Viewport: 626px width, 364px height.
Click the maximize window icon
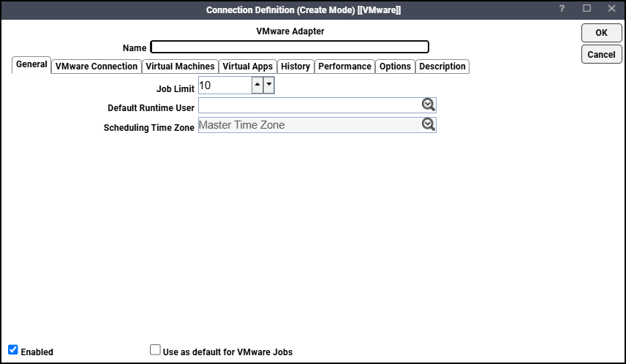point(587,9)
